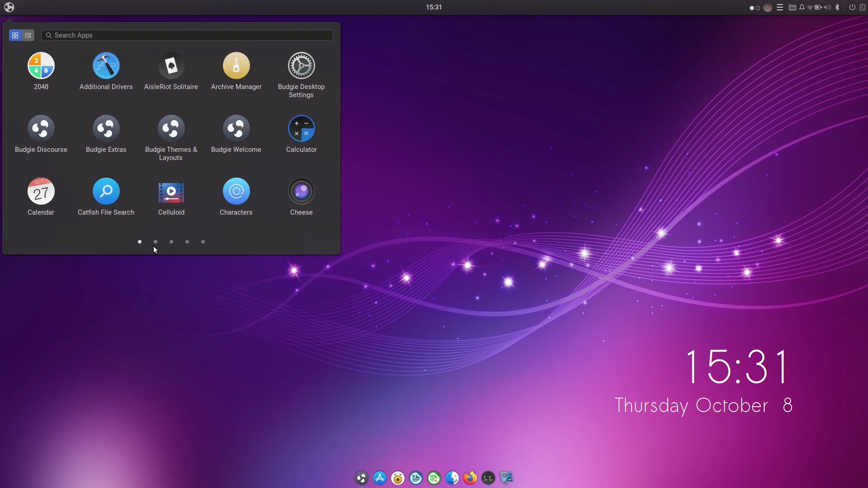868x488 pixels.
Task: Click the 15:31 panel clock
Action: (434, 7)
